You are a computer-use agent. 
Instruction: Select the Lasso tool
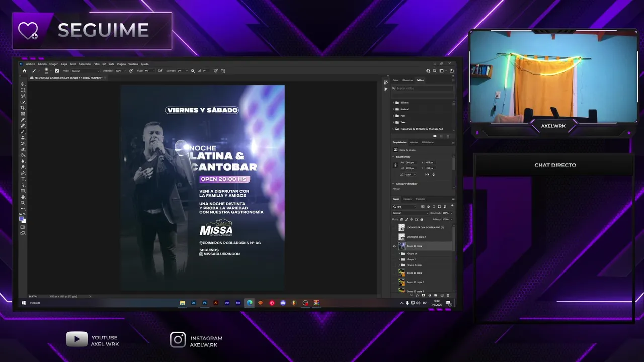point(23,96)
